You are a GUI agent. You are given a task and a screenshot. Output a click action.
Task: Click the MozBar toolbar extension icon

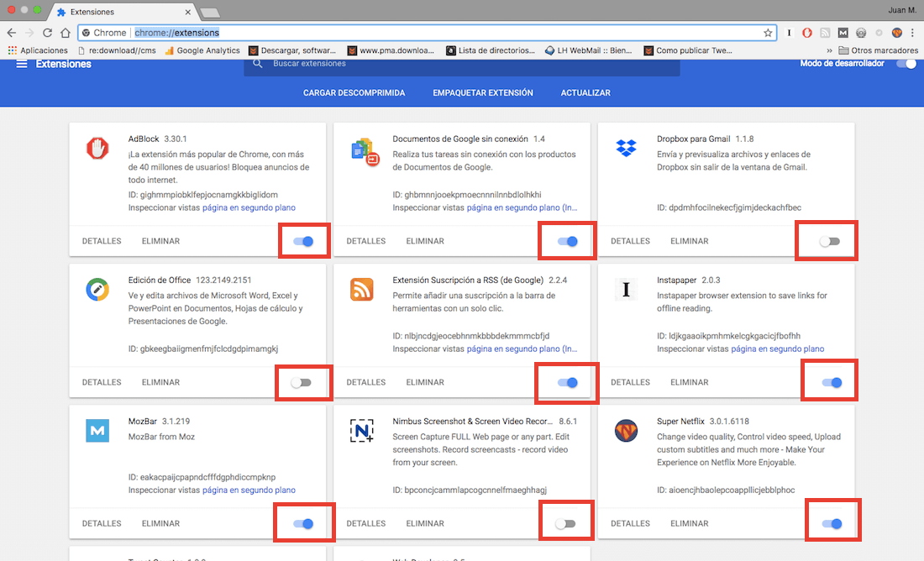(843, 33)
